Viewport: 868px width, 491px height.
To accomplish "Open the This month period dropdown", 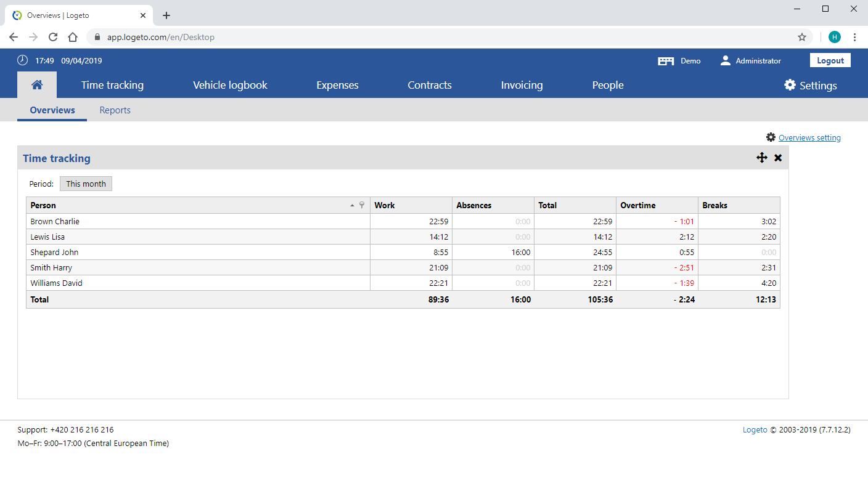I will coord(86,184).
